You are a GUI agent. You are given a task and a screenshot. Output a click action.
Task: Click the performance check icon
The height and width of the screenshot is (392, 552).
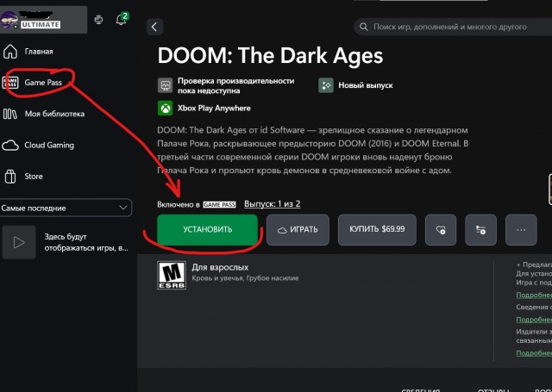(x=165, y=85)
